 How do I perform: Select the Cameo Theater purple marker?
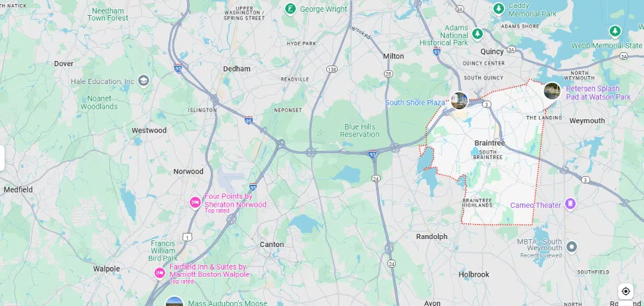click(570, 204)
